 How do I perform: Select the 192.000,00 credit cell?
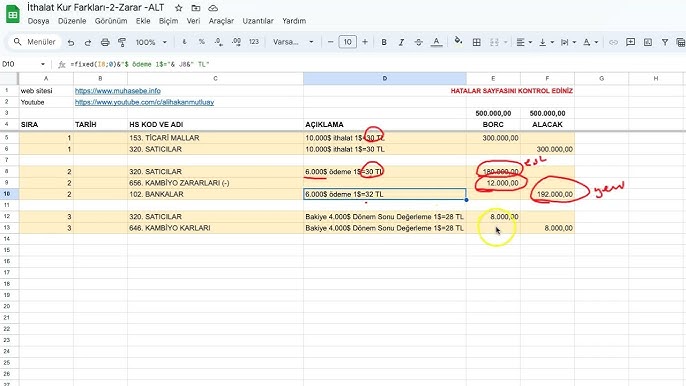pyautogui.click(x=547, y=194)
